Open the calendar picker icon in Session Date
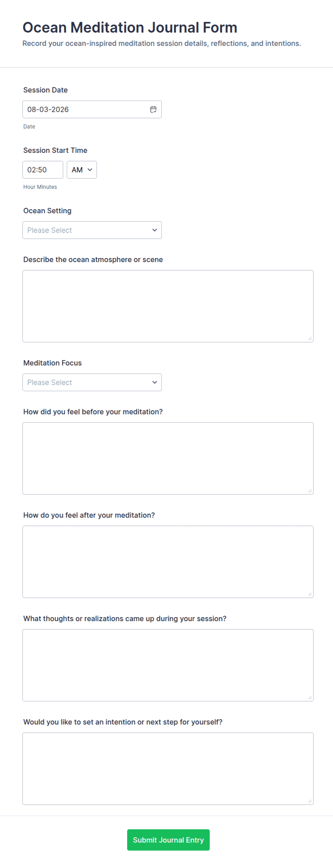 153,110
